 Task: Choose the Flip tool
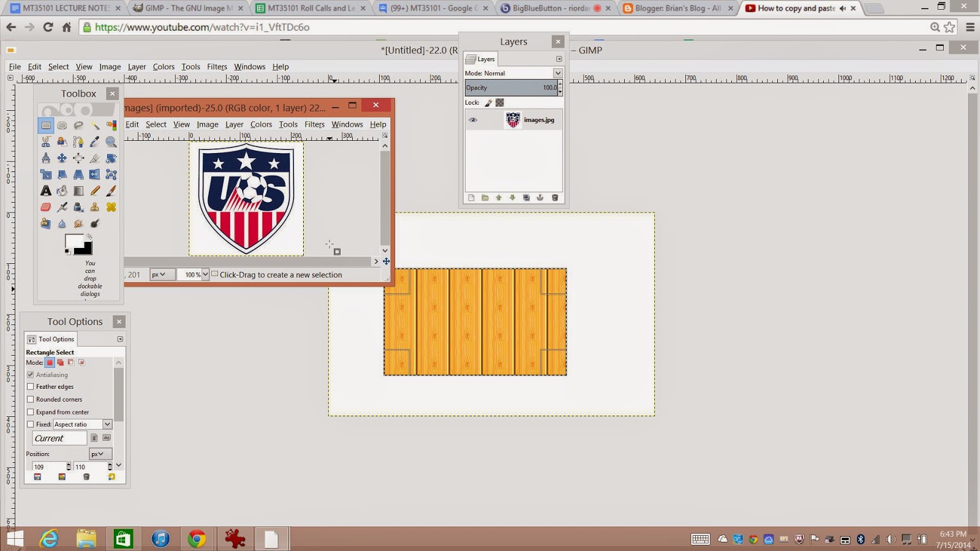pos(95,174)
